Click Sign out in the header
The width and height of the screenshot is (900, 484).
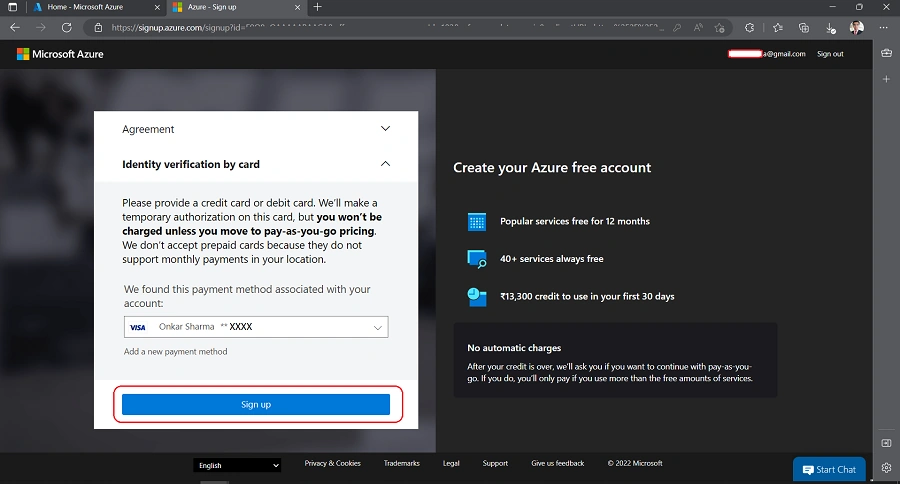(x=830, y=54)
